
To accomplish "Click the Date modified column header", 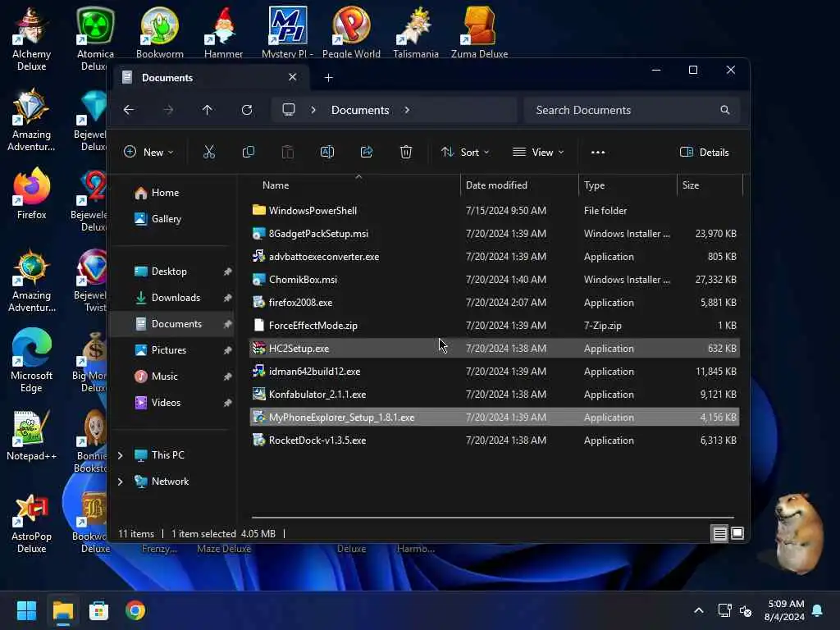I will tap(496, 185).
